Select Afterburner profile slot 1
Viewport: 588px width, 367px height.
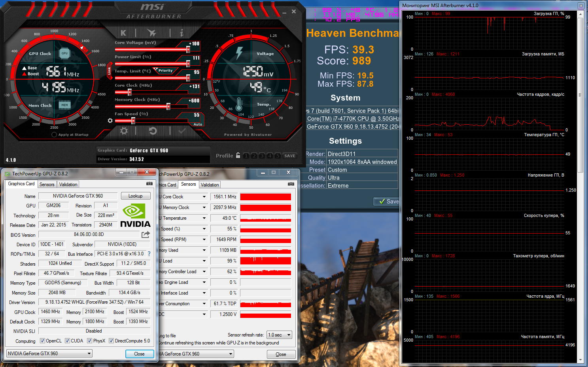(246, 156)
